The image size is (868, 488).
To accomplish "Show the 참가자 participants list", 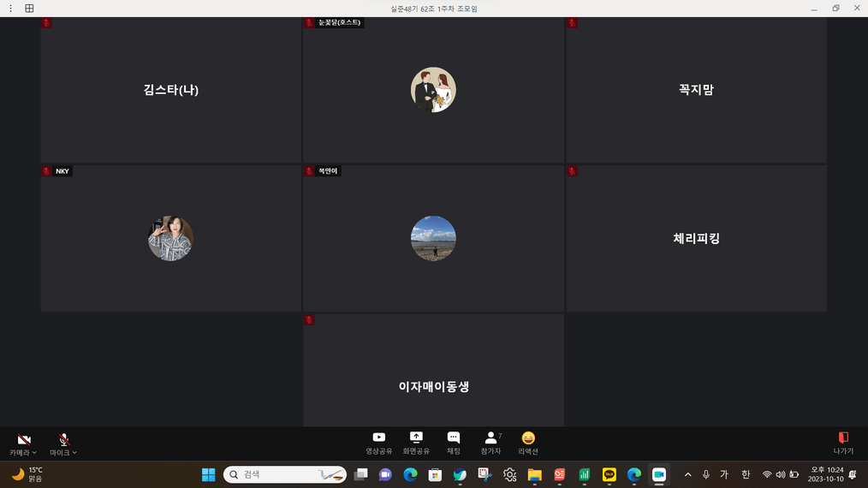I will point(490,443).
